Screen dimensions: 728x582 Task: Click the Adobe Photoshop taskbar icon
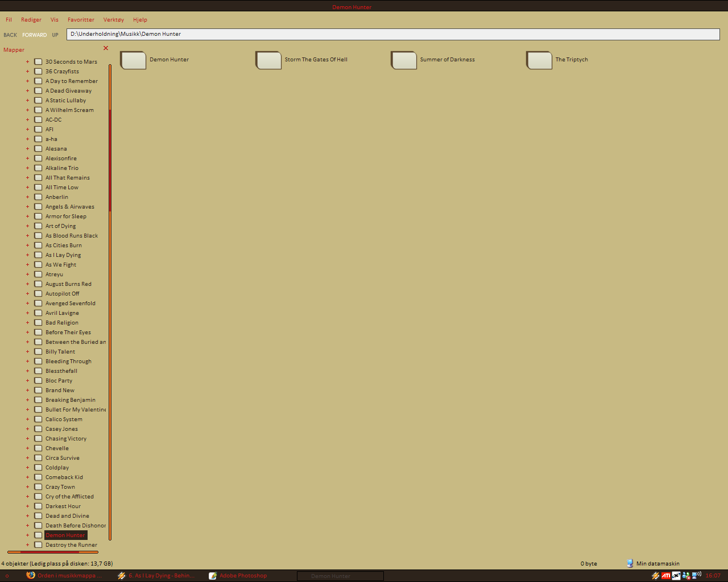pyautogui.click(x=213, y=576)
